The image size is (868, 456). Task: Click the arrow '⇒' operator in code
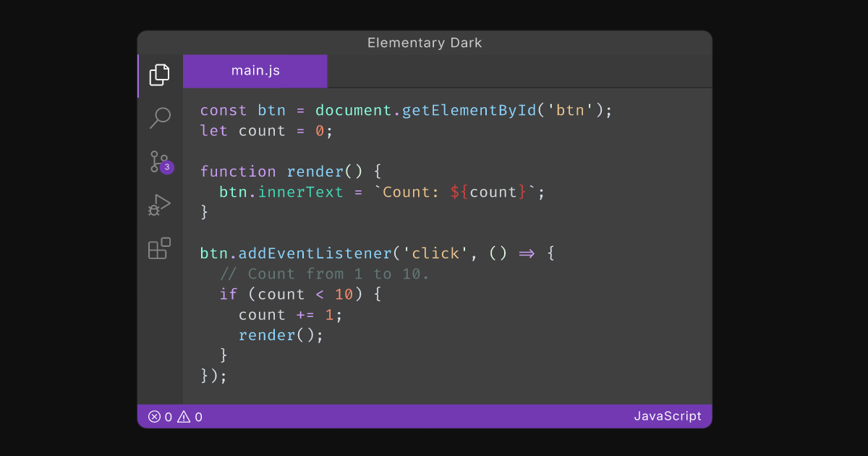click(526, 253)
